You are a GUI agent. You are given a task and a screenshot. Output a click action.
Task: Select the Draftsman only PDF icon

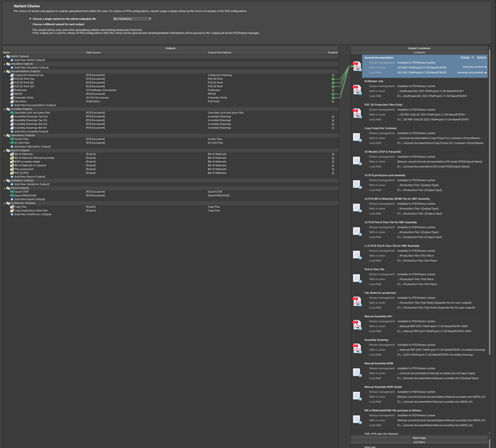pos(357,92)
